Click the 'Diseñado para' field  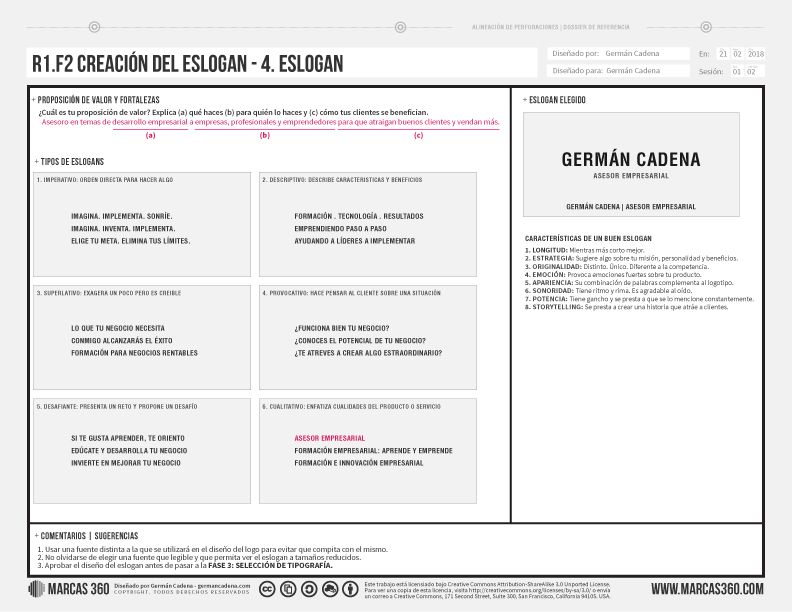point(618,71)
